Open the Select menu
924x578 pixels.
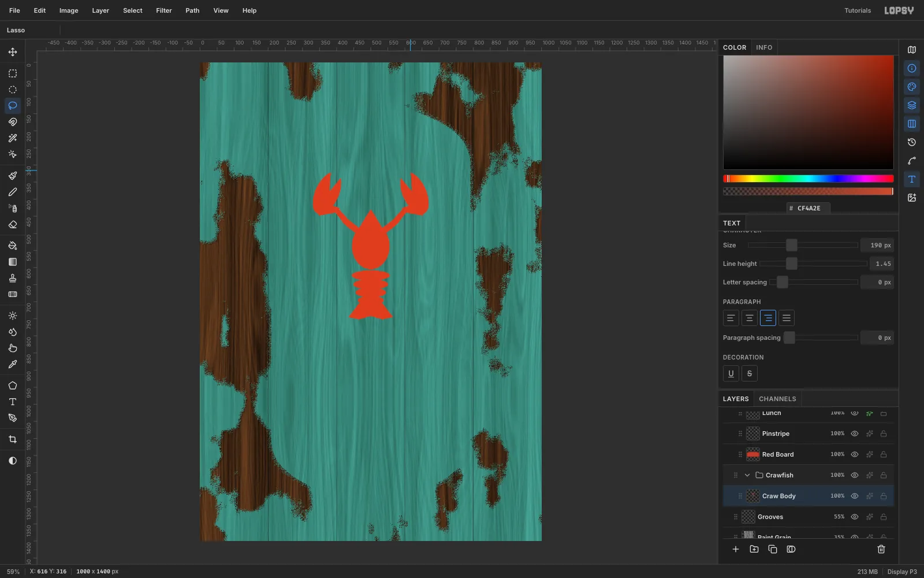(x=133, y=10)
